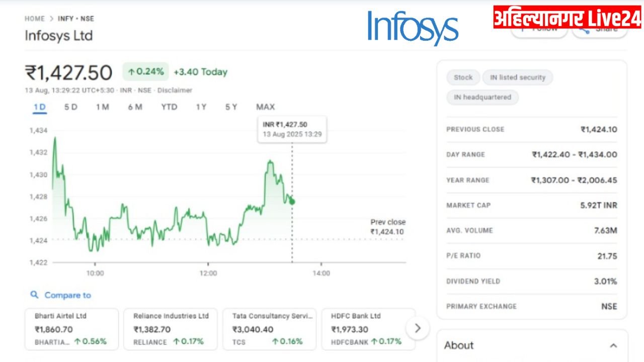
Task: Switch the chart to the 5Y range
Action: coord(231,107)
